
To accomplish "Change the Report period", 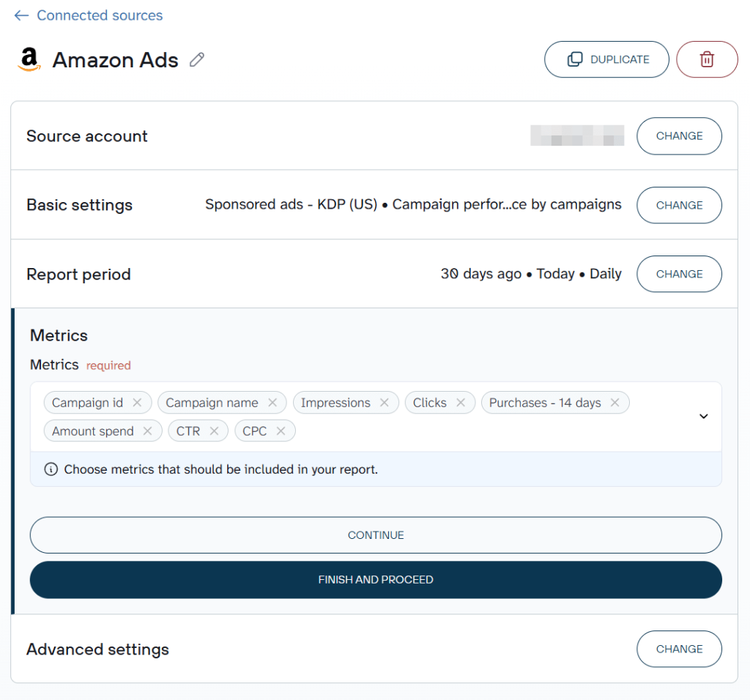I will tap(679, 274).
